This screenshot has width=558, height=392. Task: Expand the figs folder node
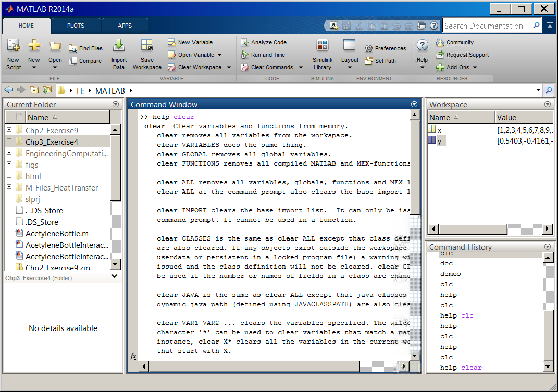pos(9,164)
